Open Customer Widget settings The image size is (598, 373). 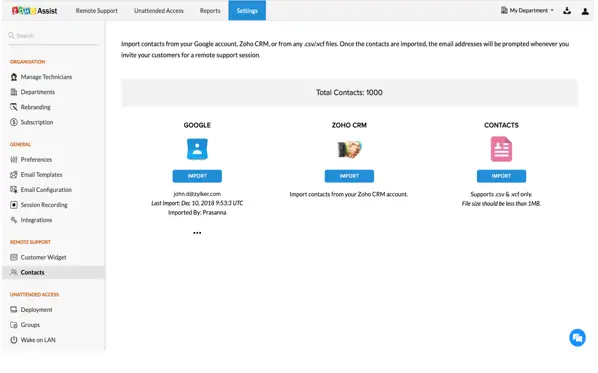tap(43, 257)
